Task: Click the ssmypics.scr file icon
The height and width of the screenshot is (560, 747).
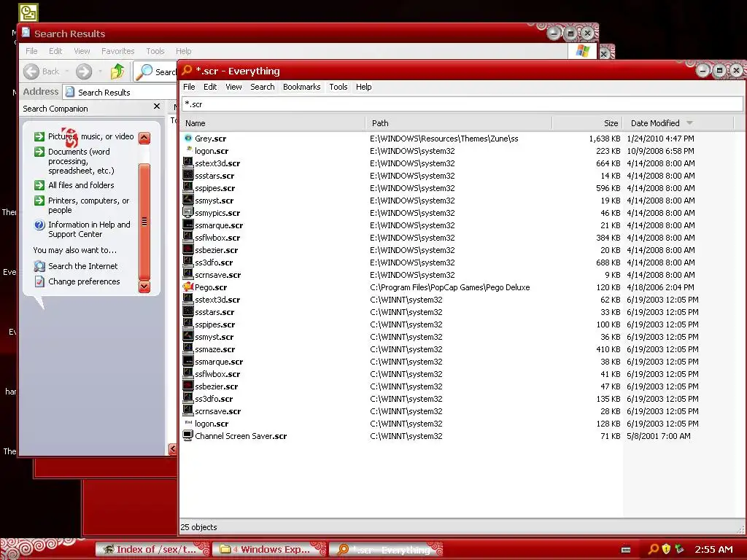Action: click(x=188, y=212)
